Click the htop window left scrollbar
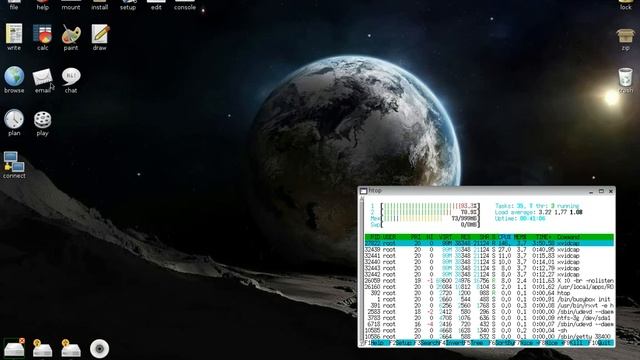Screen dimensions: 640x360 (x=362, y=271)
